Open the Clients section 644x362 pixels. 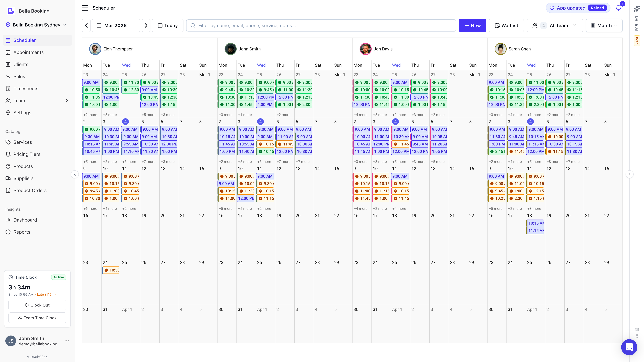[x=21, y=64]
